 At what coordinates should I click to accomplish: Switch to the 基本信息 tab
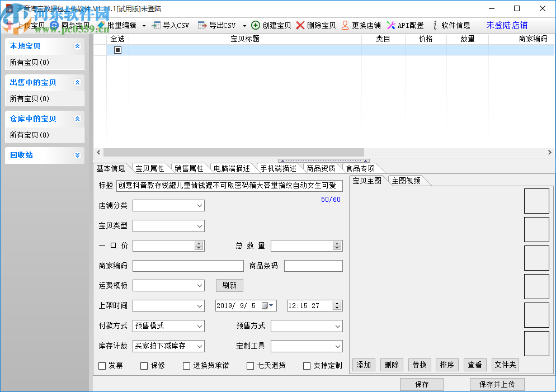pos(111,168)
